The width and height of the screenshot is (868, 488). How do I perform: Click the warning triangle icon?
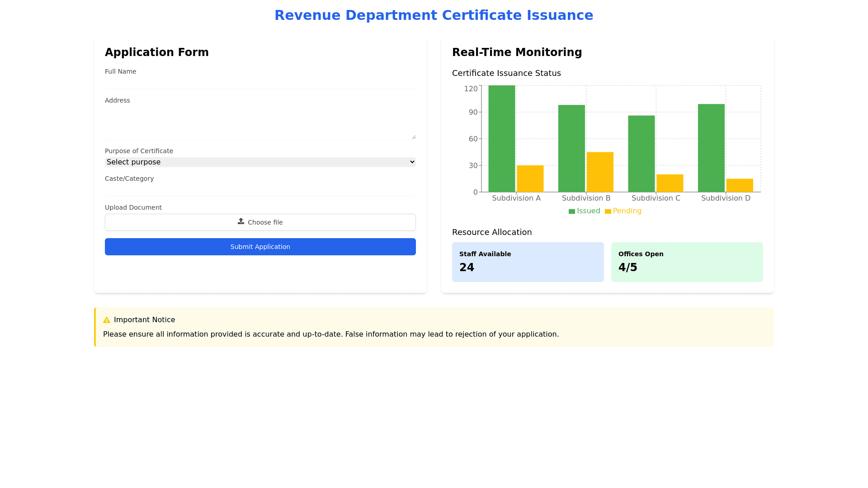(x=107, y=320)
